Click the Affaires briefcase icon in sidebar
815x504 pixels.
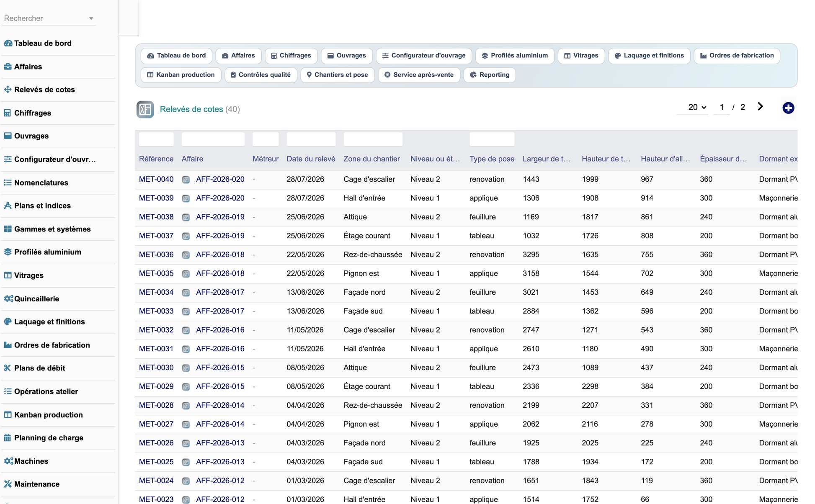click(8, 67)
